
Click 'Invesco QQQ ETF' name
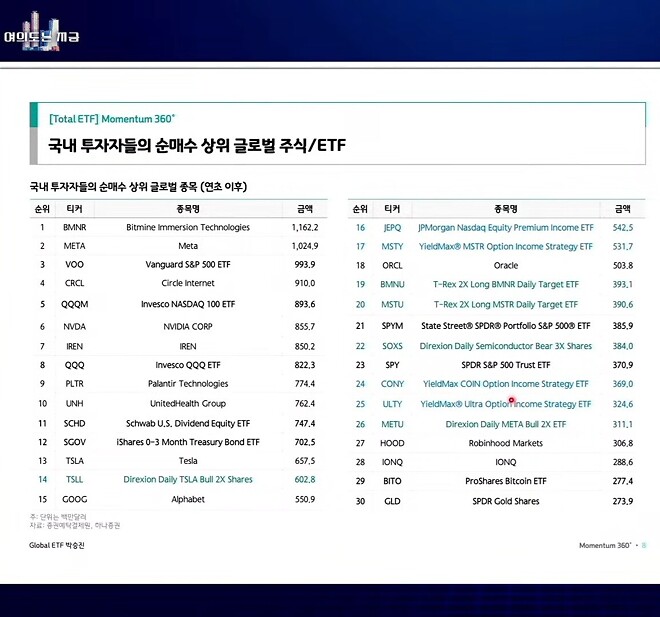[x=188, y=365]
